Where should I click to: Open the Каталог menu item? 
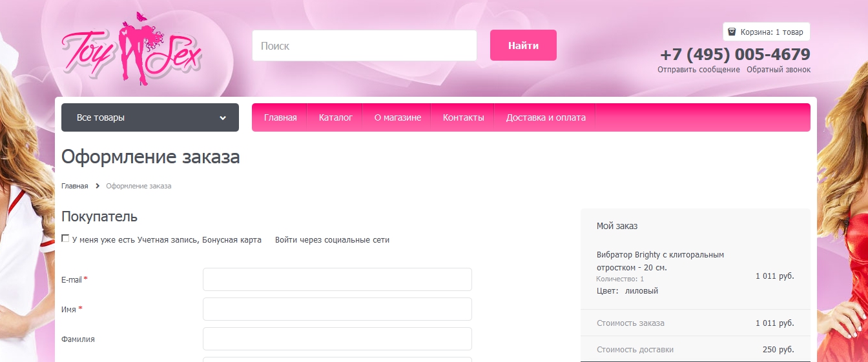click(336, 117)
